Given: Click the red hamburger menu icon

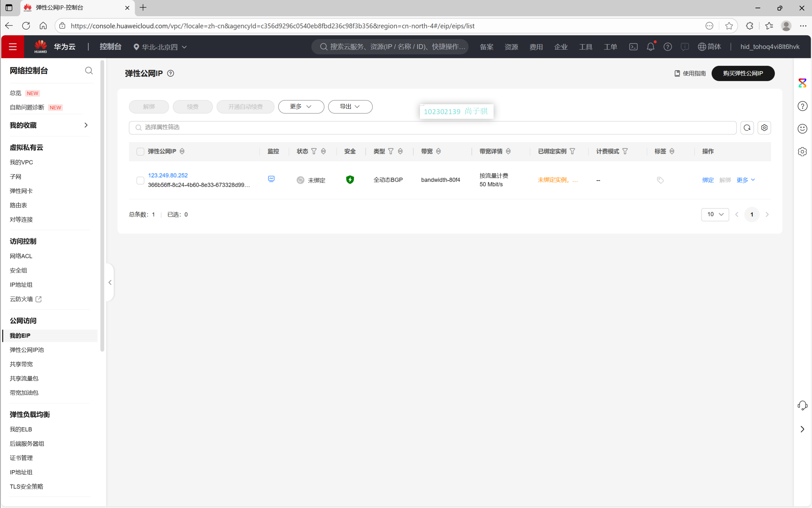Looking at the screenshot, I should (13, 47).
